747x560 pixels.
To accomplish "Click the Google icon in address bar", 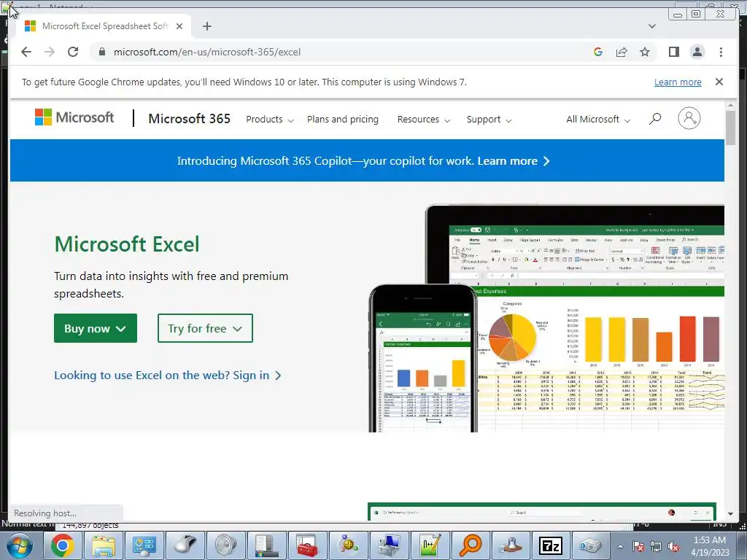I will [x=598, y=52].
